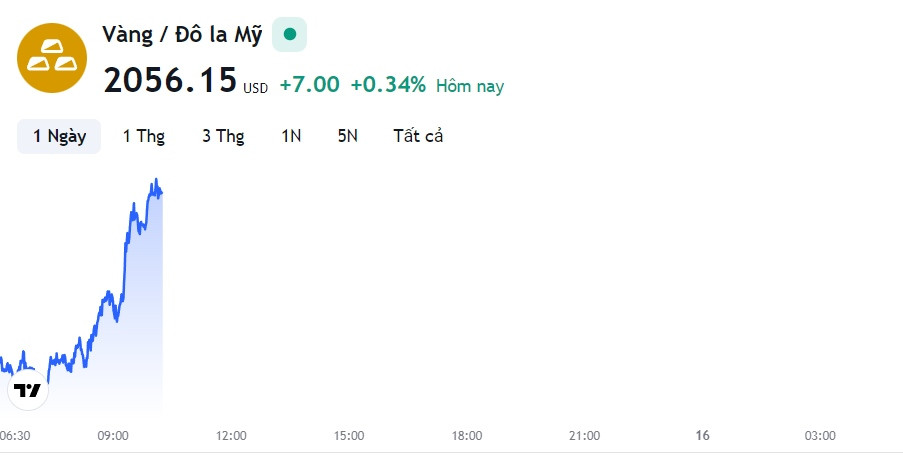The image size is (903, 455).
Task: Click the chart line peak point
Action: (155, 180)
